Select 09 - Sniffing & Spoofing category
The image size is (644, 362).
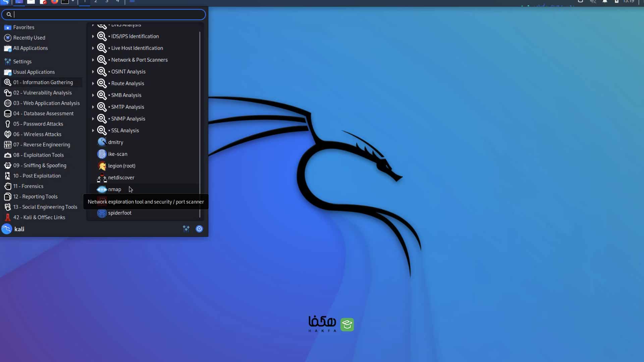pos(42,165)
